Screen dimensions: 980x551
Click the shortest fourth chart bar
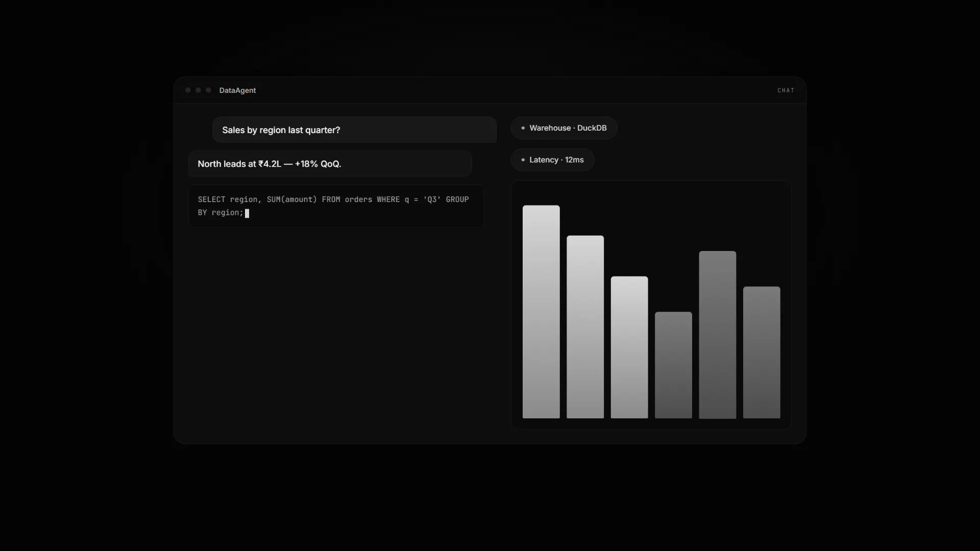673,365
